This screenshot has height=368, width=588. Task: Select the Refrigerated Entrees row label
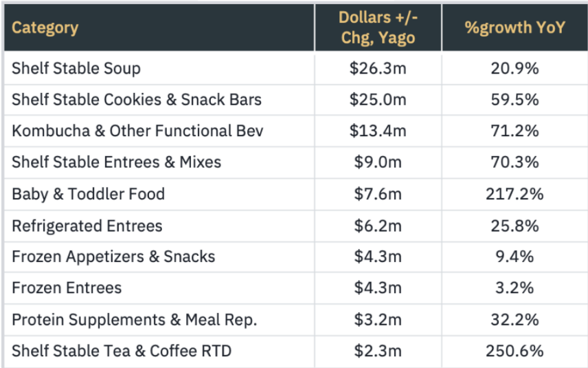pos(87,226)
